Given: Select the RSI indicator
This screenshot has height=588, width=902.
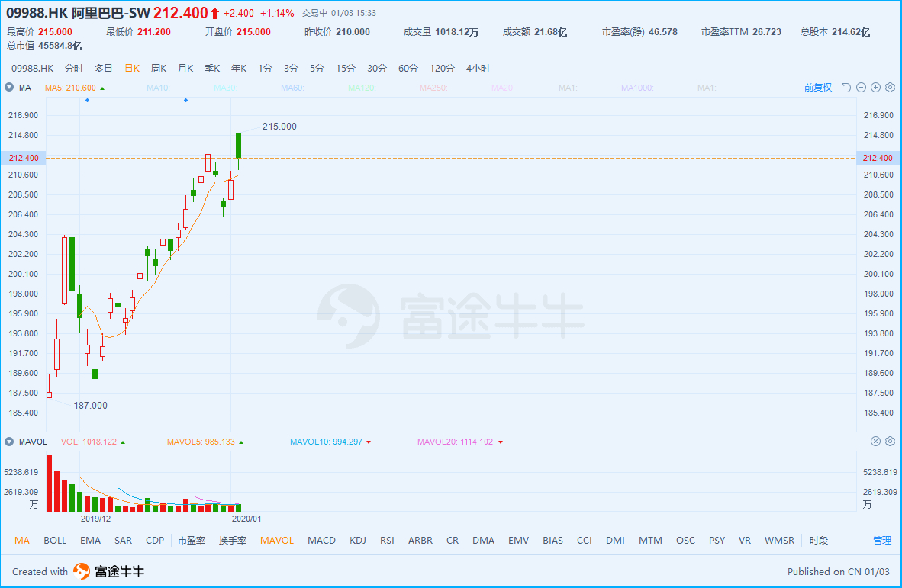Looking at the screenshot, I should (x=387, y=540).
